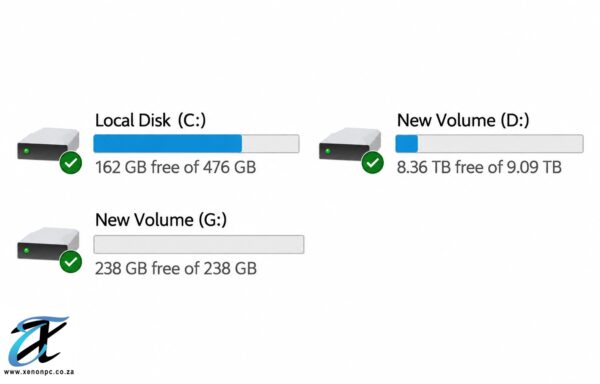Screen dimensions: 600x384
Task: Click the blue used portion of C: bar
Action: tap(168, 144)
